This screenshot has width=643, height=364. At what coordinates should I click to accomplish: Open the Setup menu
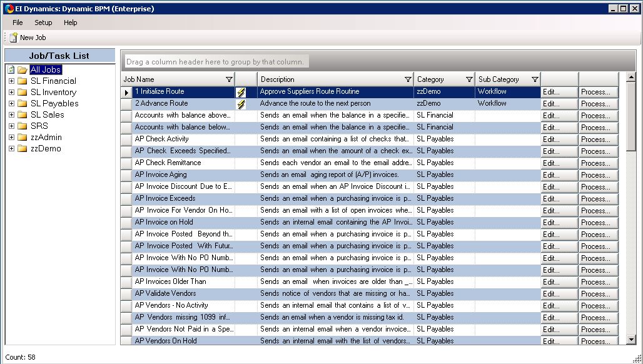click(43, 23)
